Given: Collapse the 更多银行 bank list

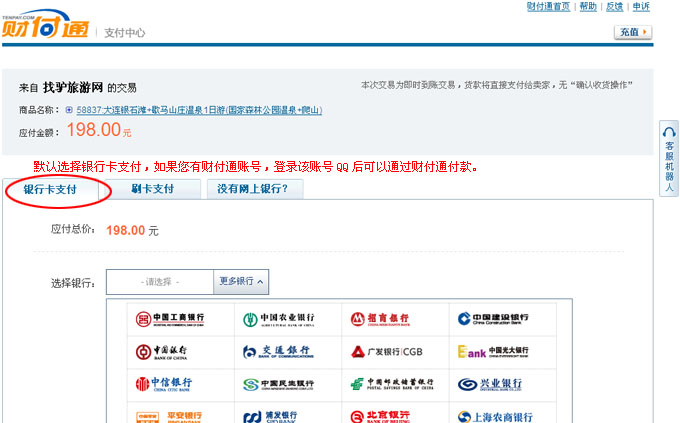Looking at the screenshot, I should point(241,282).
